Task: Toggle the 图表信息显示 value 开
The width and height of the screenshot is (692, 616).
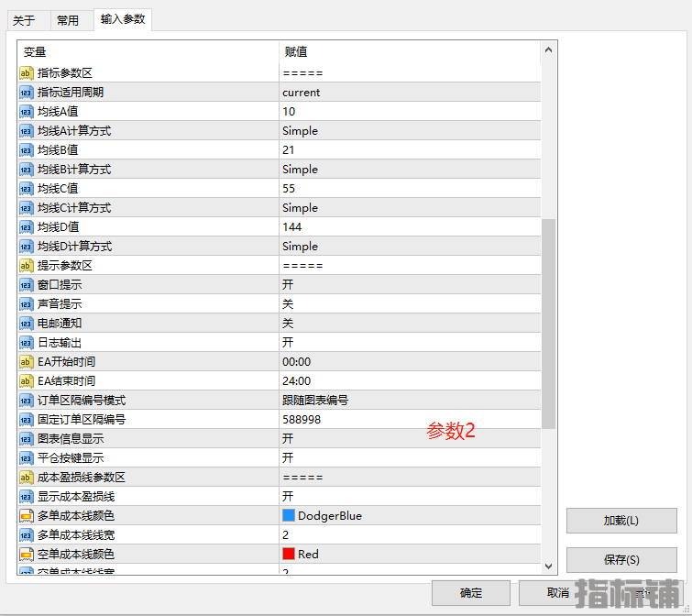Action: pyautogui.click(x=410, y=438)
